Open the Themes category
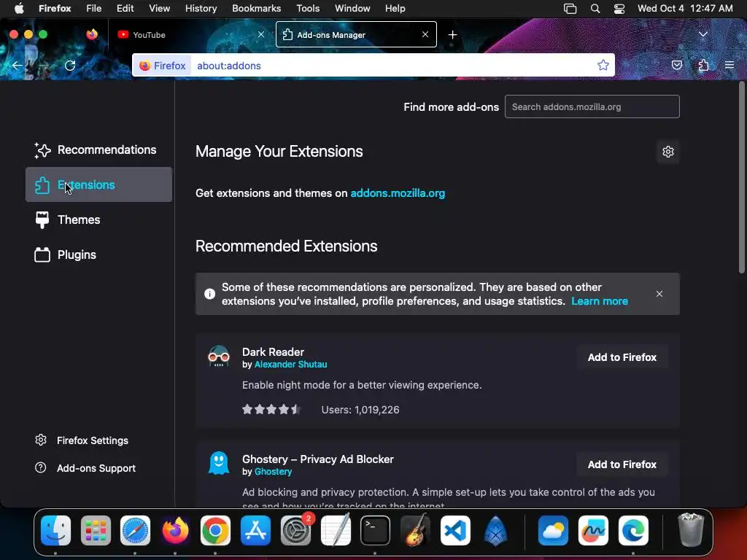 (98, 219)
